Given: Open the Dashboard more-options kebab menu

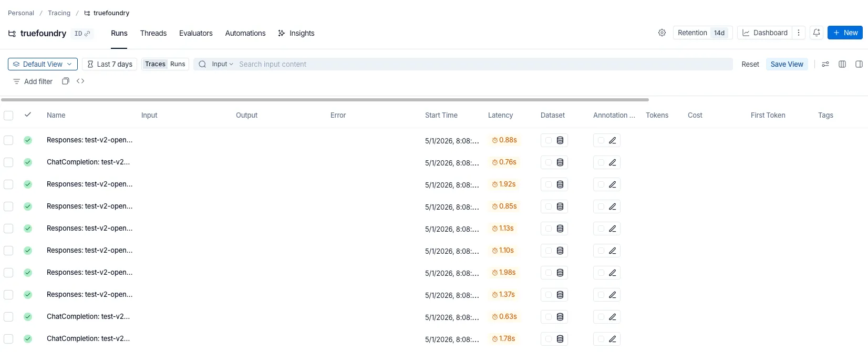Looking at the screenshot, I should point(799,33).
